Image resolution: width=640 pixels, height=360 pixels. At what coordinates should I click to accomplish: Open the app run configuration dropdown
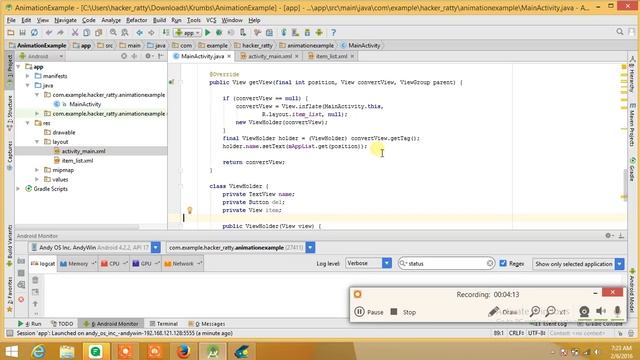coord(187,33)
